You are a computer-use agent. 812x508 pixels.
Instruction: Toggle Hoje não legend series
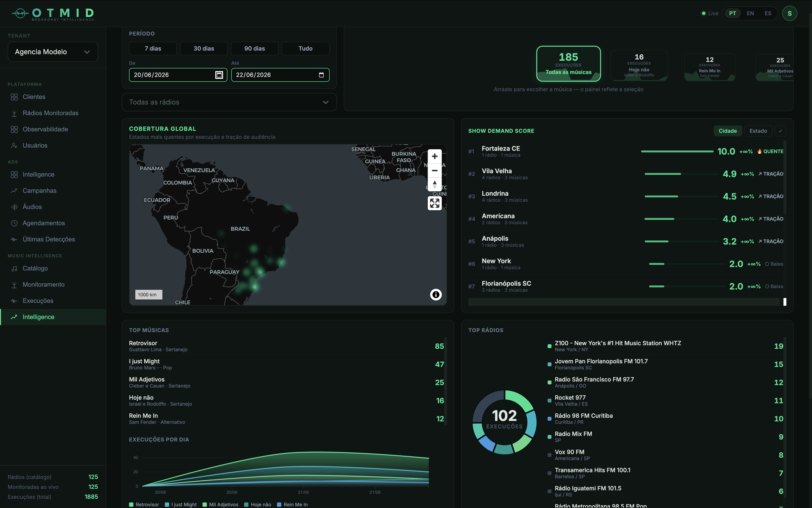pyautogui.click(x=257, y=505)
